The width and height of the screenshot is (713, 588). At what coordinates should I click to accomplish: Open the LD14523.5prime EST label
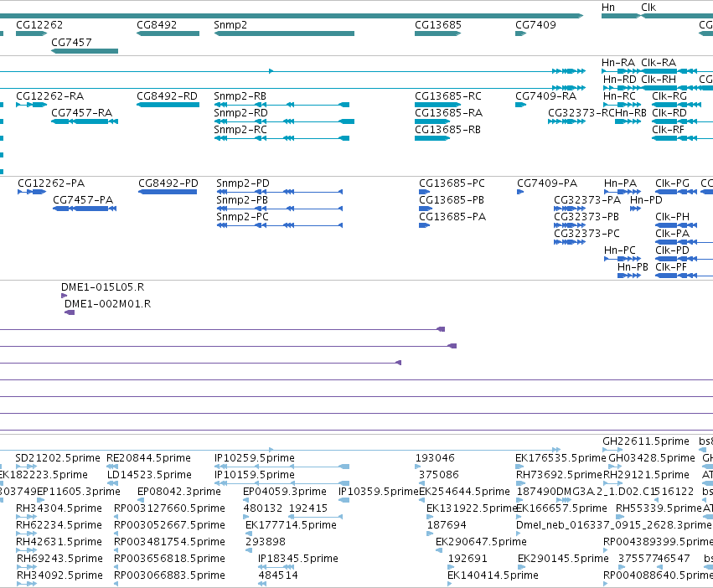point(150,475)
